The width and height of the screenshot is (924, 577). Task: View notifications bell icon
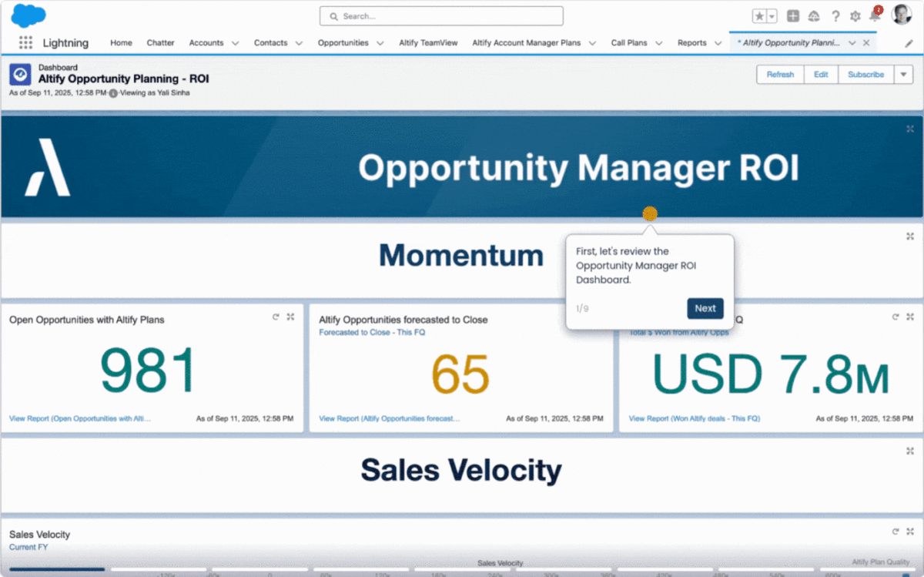pyautogui.click(x=875, y=16)
